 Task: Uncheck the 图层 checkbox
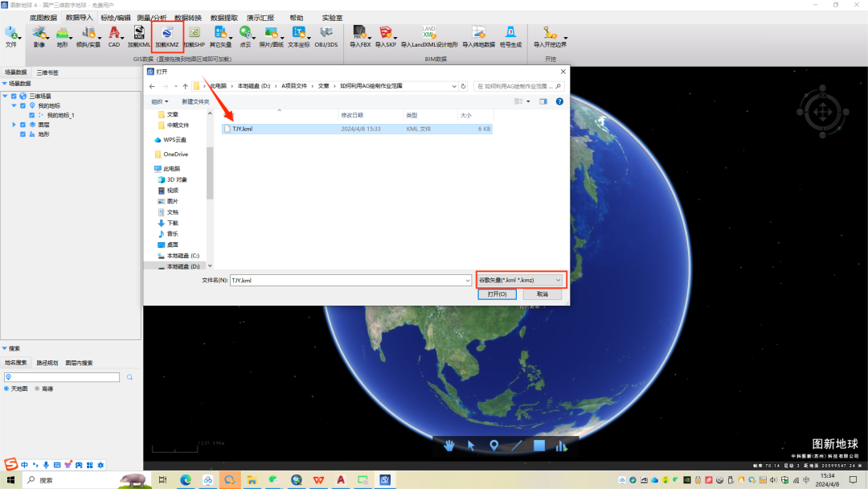pyautogui.click(x=23, y=125)
